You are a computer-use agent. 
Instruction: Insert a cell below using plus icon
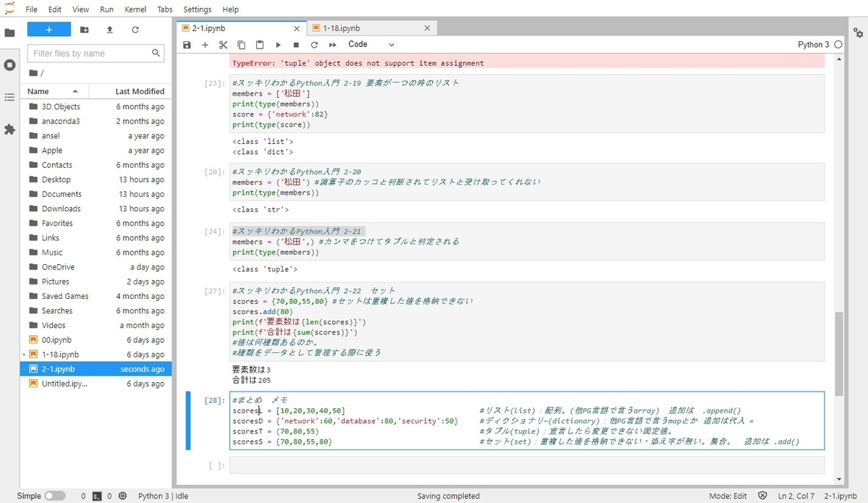pos(205,45)
